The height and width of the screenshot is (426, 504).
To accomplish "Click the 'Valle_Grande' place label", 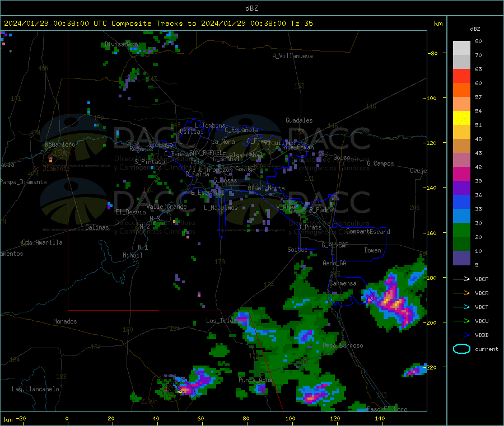I will pyautogui.click(x=166, y=207).
